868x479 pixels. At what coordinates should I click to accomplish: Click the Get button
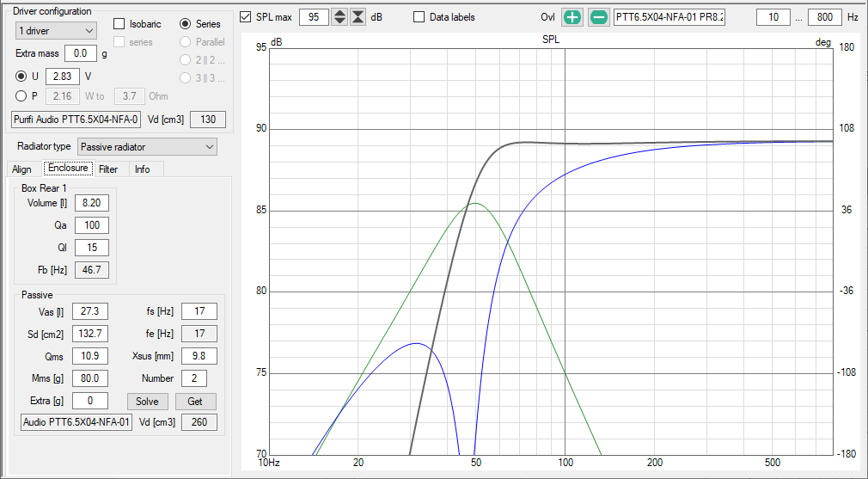click(195, 402)
